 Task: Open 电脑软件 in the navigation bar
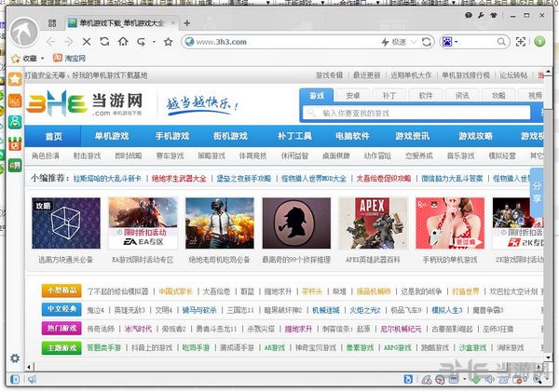352,136
